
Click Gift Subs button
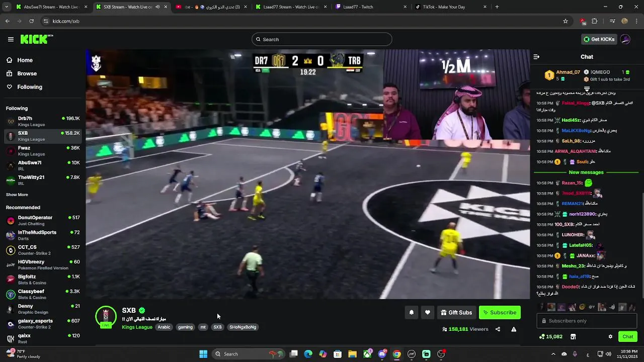(x=456, y=313)
